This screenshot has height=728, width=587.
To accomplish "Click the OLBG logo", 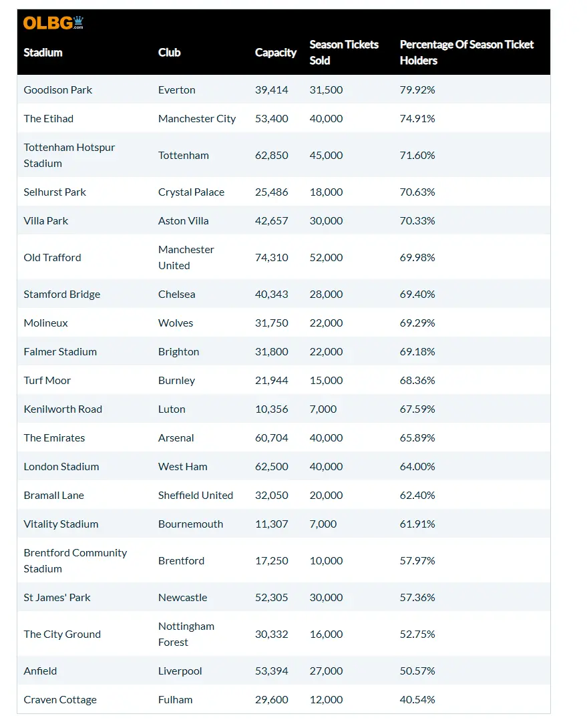I will point(53,23).
